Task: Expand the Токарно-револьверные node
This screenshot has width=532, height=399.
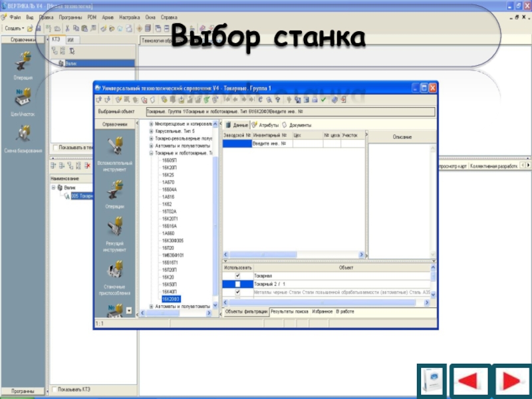Action: 152,138
